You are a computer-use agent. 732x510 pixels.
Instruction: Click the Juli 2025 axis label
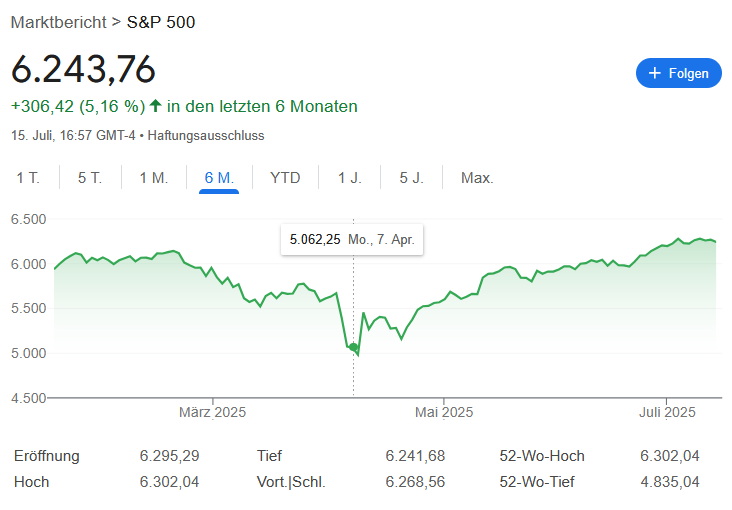tap(666, 412)
